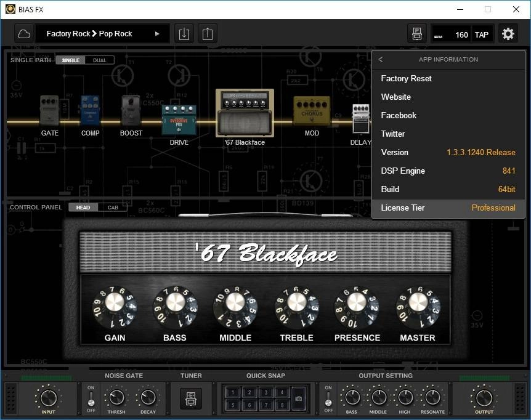
Task: Toggle the Noise Gate ON/OFF switch
Action: coord(91,398)
